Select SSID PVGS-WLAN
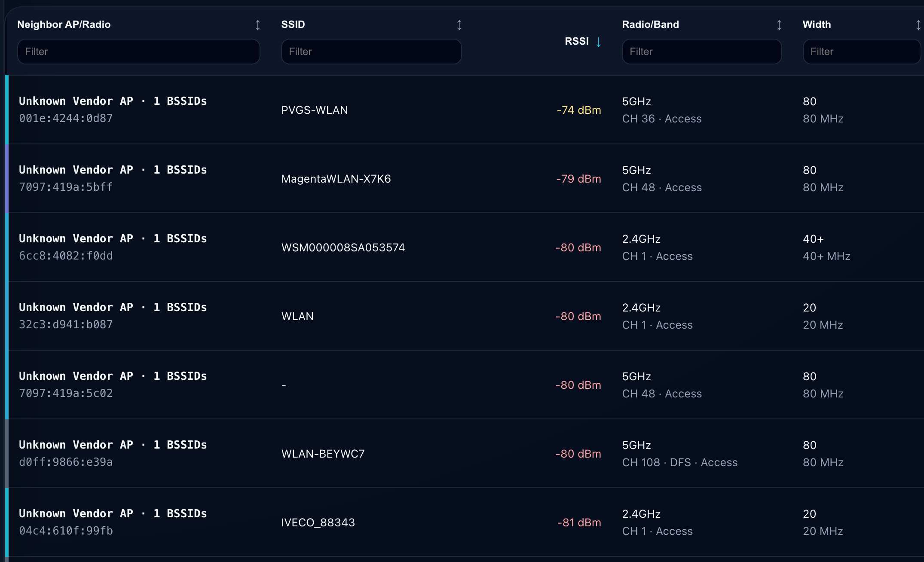924x562 pixels. 315,110
